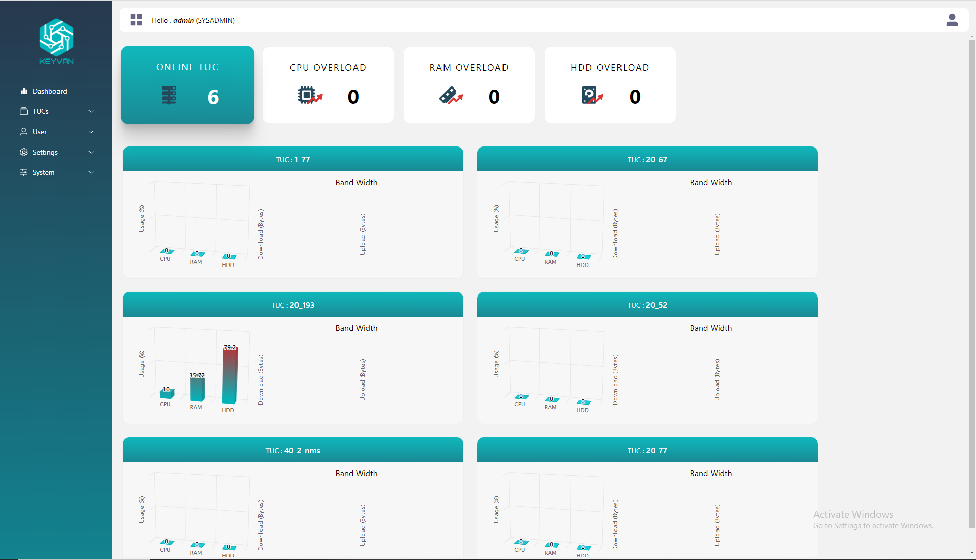Click the server icon in Online TUC card

pyautogui.click(x=169, y=96)
